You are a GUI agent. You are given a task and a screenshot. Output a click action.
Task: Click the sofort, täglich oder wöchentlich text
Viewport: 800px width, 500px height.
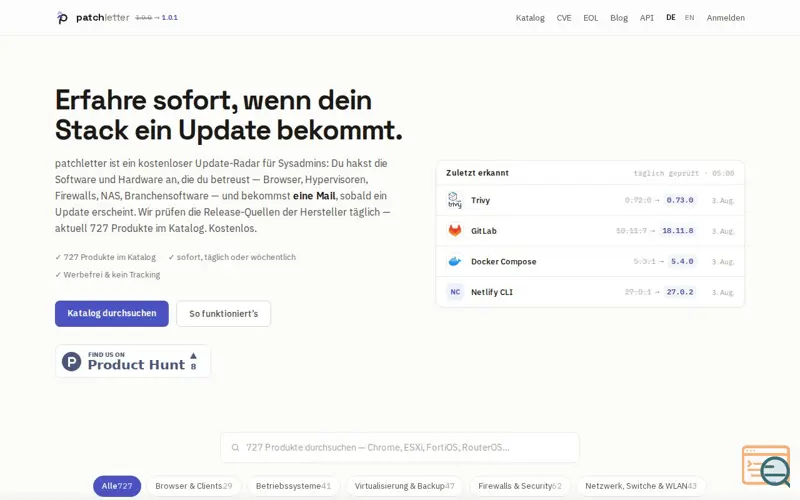pyautogui.click(x=232, y=257)
